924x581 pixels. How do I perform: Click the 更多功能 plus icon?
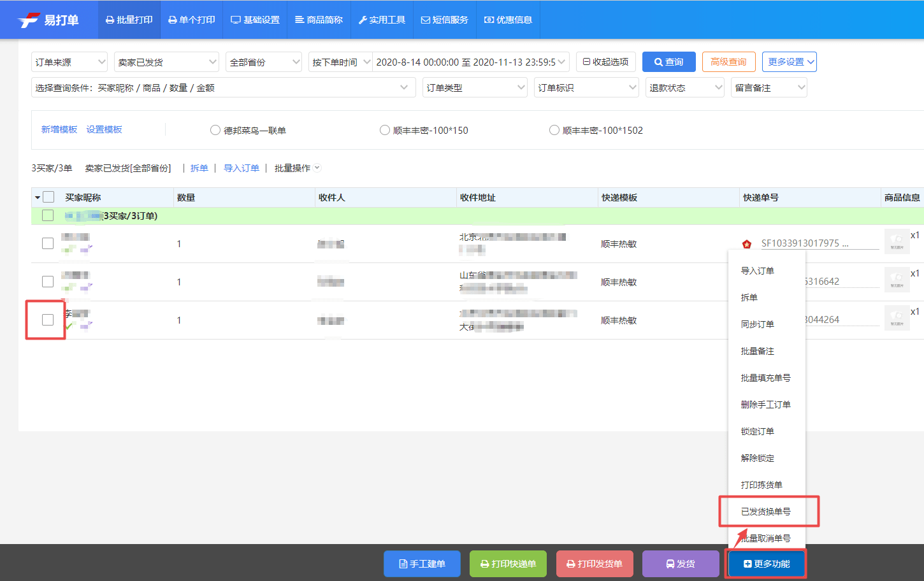(x=747, y=564)
